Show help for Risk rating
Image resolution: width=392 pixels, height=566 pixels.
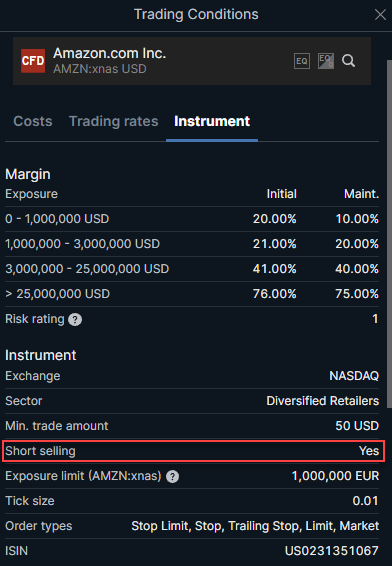point(75,319)
